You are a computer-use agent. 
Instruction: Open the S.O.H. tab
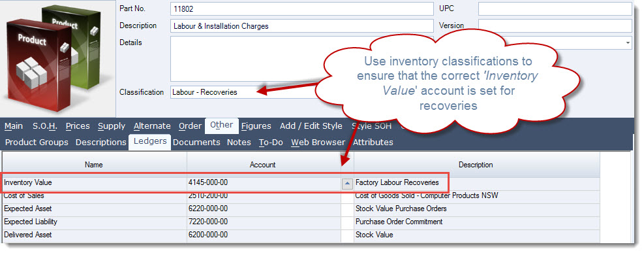(x=45, y=126)
